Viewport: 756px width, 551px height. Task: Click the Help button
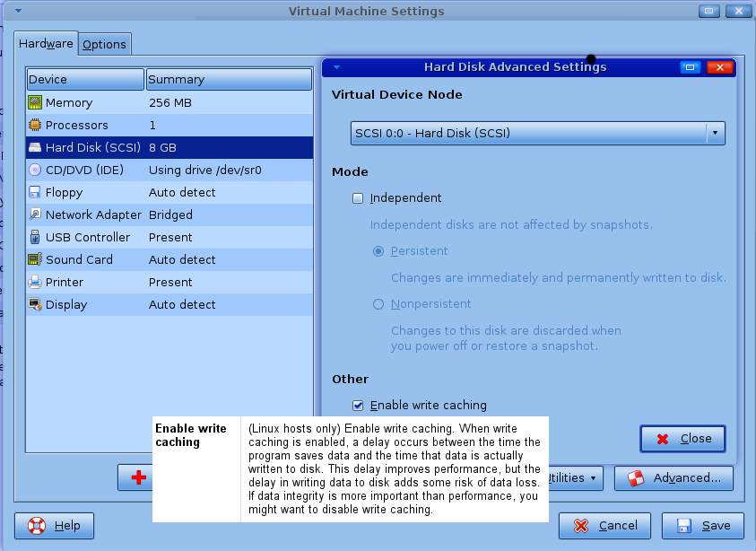54,526
